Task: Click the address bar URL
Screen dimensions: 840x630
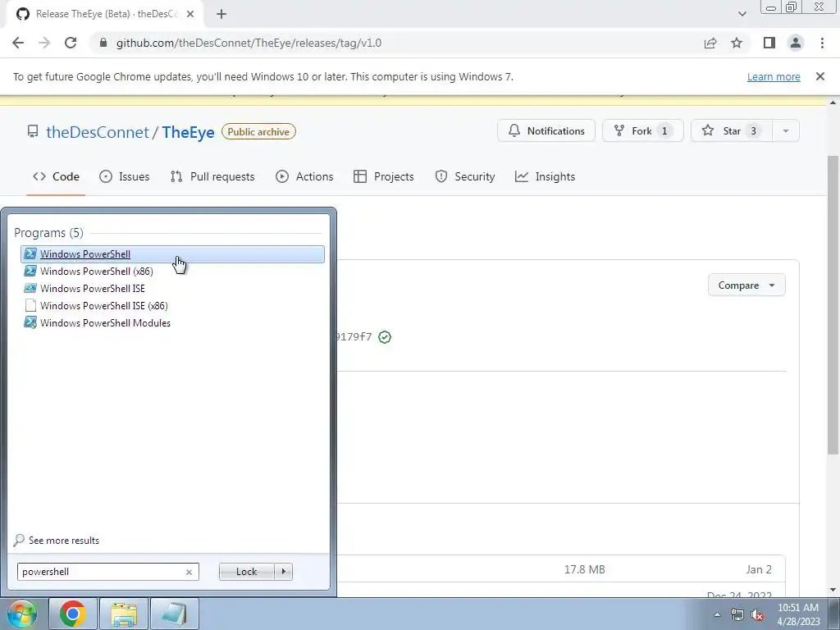Action: pos(249,43)
